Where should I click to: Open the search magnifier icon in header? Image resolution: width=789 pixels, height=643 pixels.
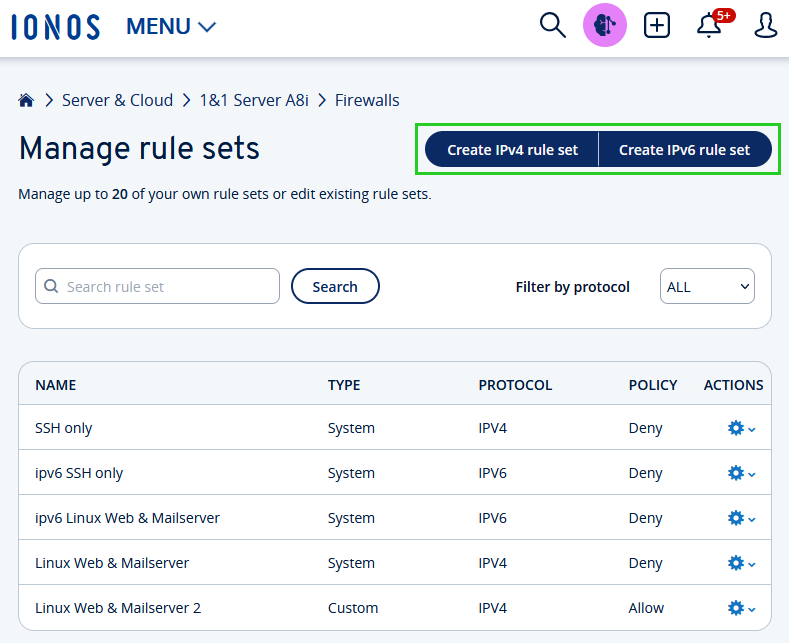(552, 25)
